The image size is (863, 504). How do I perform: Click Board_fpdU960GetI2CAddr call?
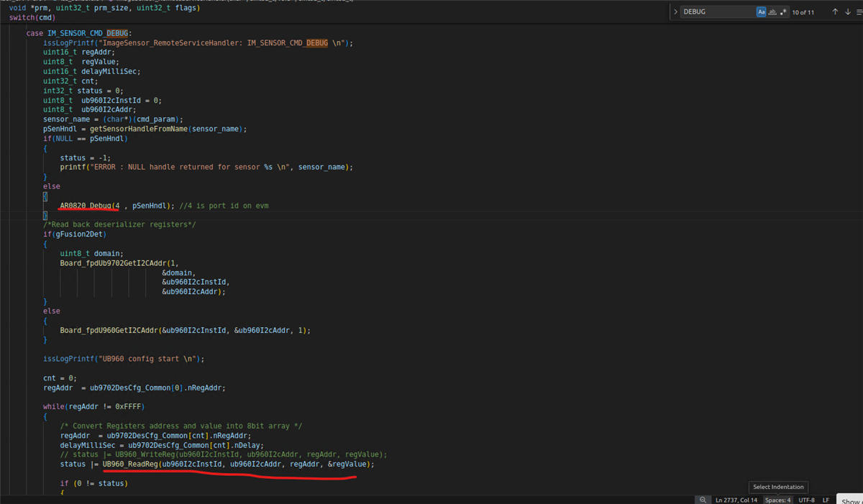click(x=109, y=331)
